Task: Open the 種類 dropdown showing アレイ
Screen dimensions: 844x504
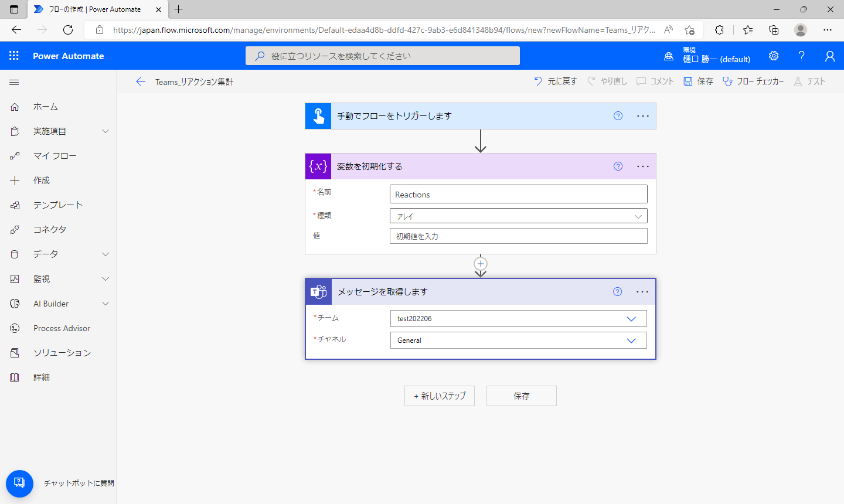Action: pos(519,216)
